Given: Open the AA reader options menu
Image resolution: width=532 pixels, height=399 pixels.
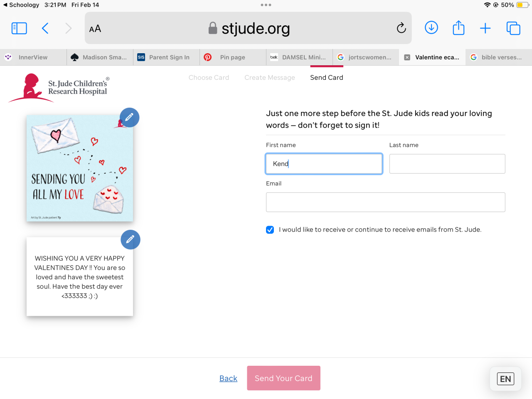Looking at the screenshot, I should tap(95, 29).
